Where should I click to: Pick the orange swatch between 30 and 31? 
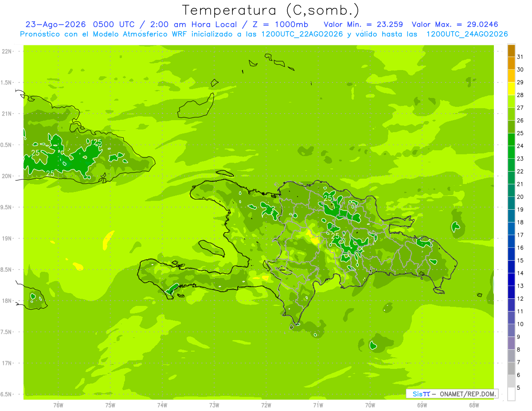(x=511, y=63)
